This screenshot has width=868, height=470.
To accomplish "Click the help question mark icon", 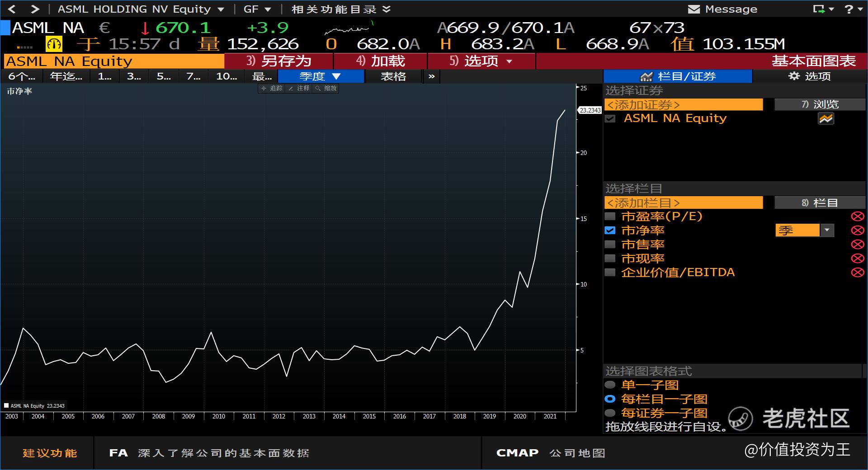I will click(x=849, y=9).
